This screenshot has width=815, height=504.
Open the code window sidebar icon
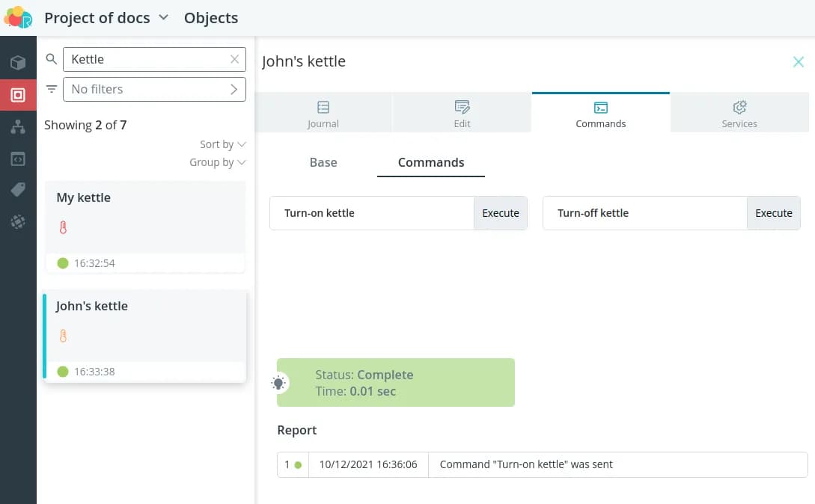(x=18, y=159)
